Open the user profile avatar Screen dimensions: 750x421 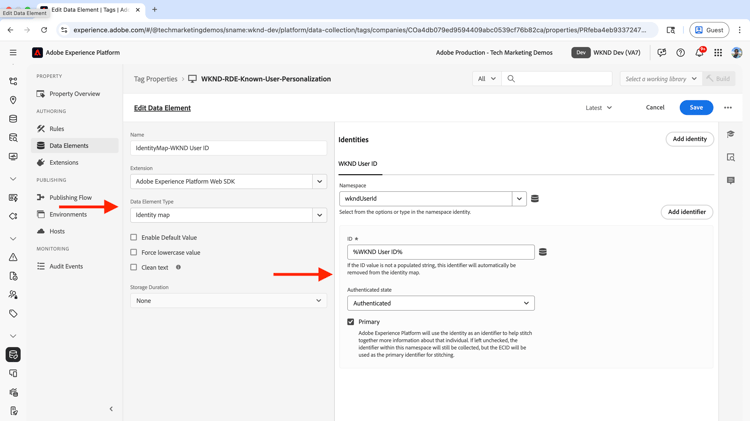click(737, 53)
